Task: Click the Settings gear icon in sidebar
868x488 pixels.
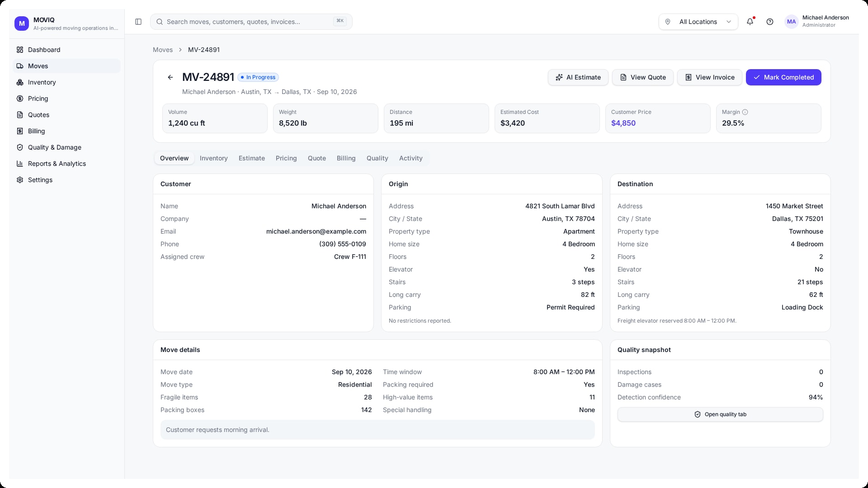Action: pyautogui.click(x=20, y=180)
